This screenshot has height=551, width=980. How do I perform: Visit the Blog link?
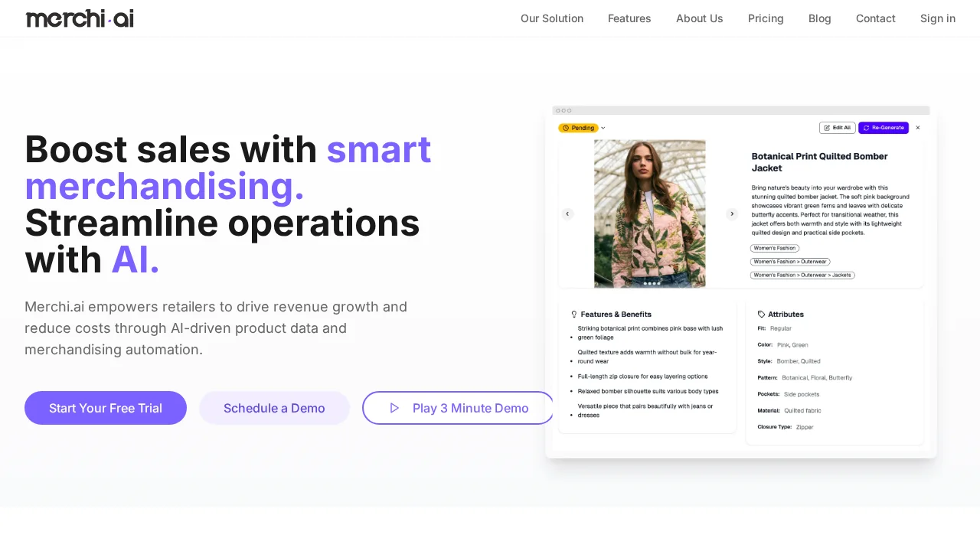(x=819, y=18)
